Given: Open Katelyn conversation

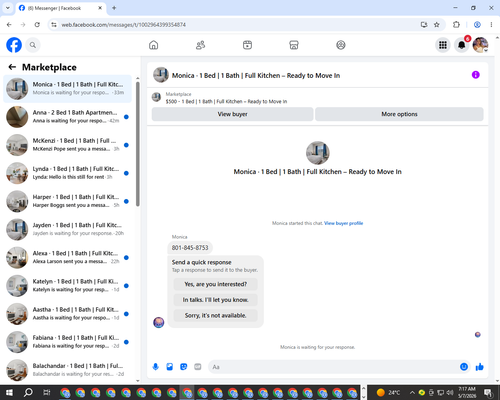Looking at the screenshot, I should (67, 286).
